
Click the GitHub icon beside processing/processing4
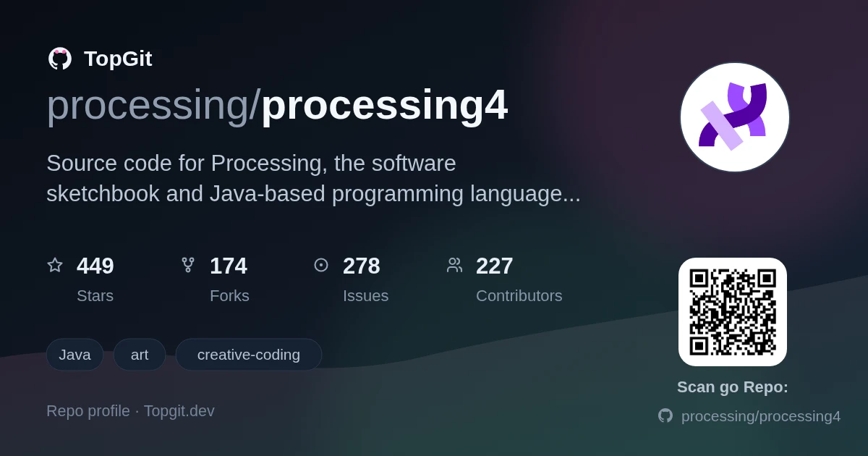665,415
